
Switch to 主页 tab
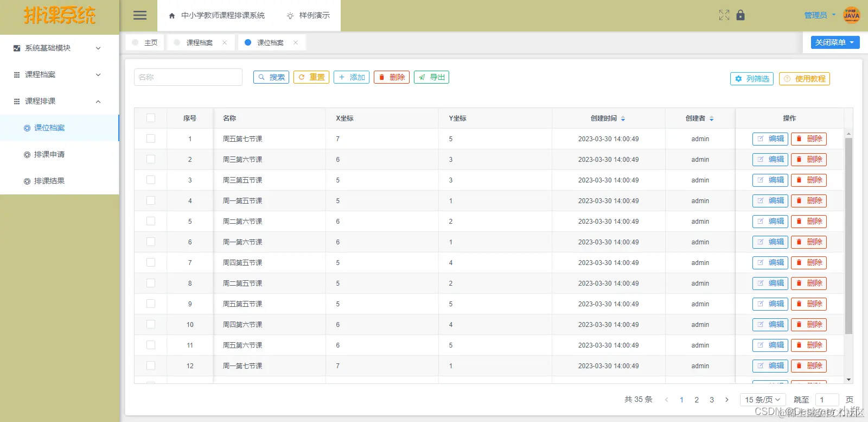click(x=145, y=42)
